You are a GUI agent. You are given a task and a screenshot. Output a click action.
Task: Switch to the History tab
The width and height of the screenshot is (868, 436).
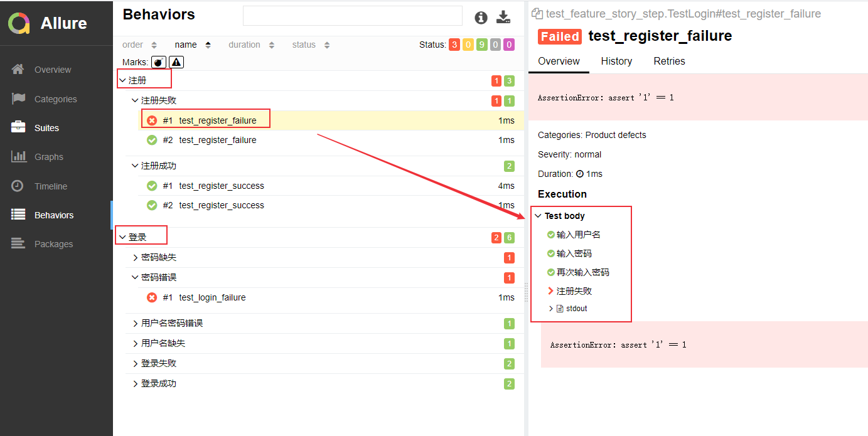[616, 61]
